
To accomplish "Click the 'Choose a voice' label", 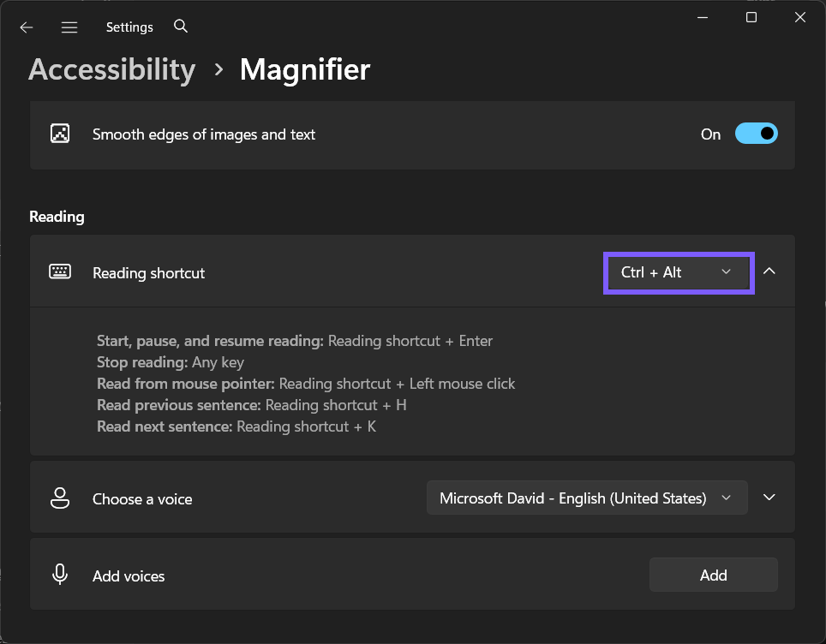I will click(142, 499).
